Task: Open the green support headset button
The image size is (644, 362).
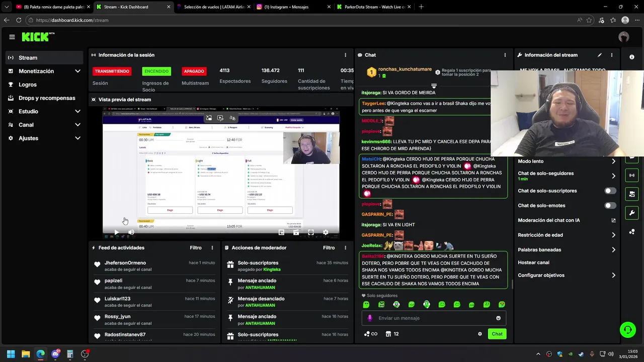Action: tap(627, 330)
